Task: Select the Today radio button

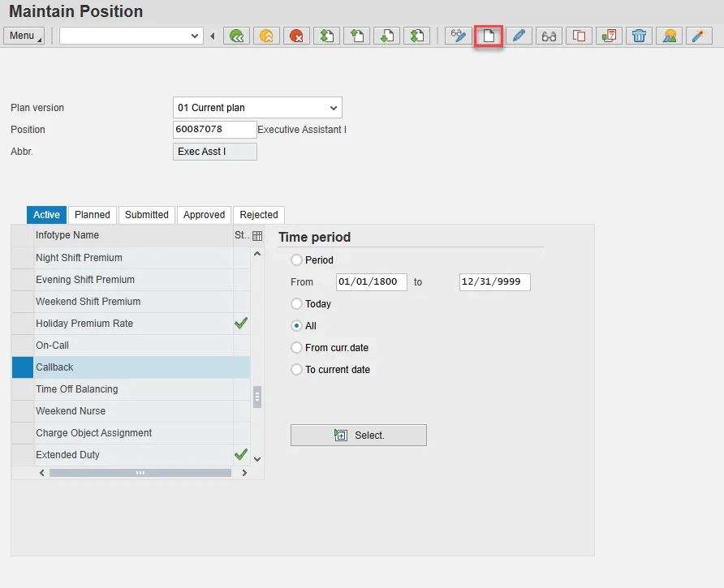Action: tap(297, 304)
